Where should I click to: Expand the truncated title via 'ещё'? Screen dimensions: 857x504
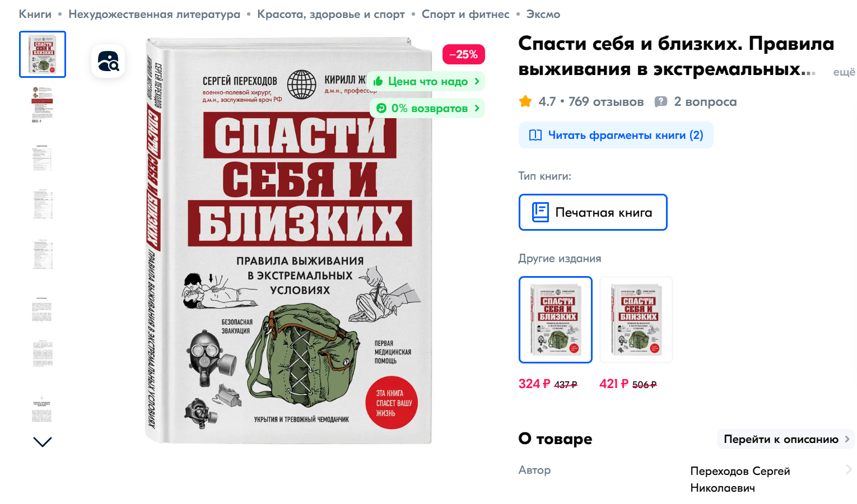844,72
